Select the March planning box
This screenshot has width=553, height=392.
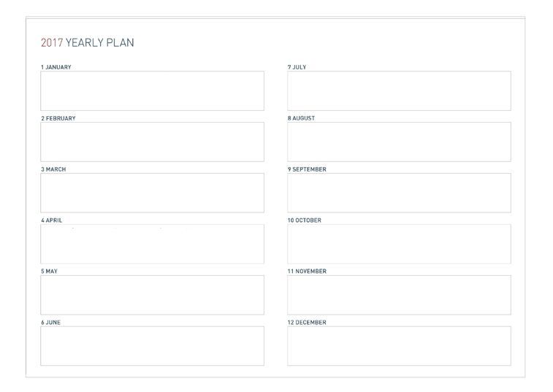(152, 193)
